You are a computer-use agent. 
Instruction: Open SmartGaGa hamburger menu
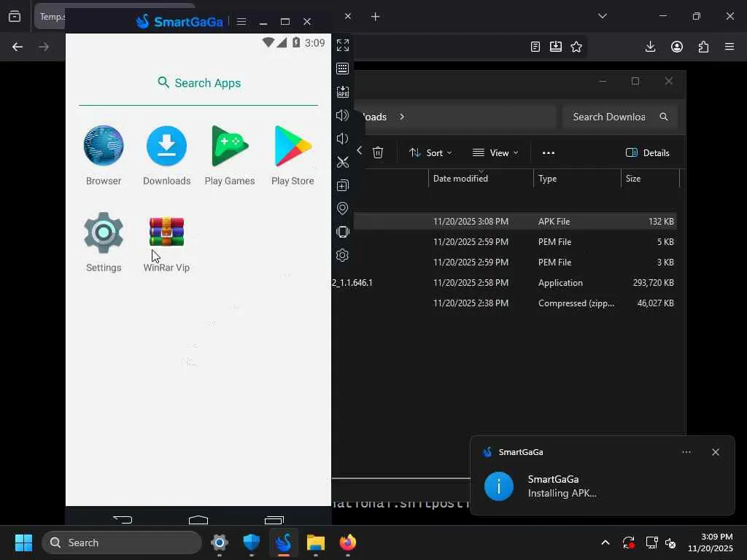click(x=241, y=21)
